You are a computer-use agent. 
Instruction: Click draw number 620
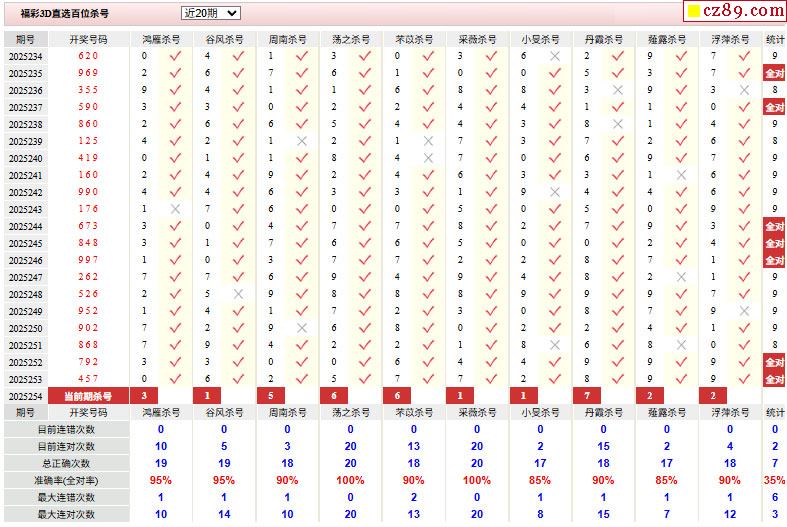[88, 56]
